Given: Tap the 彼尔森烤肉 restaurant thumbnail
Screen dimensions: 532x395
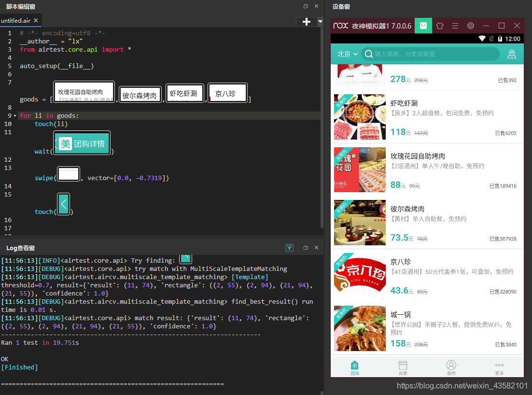Looking at the screenshot, I should [360, 223].
